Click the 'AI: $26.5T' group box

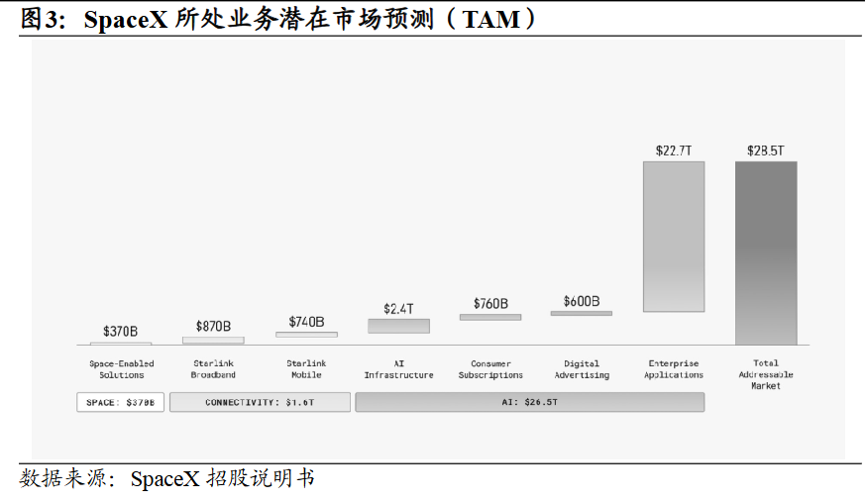530,402
